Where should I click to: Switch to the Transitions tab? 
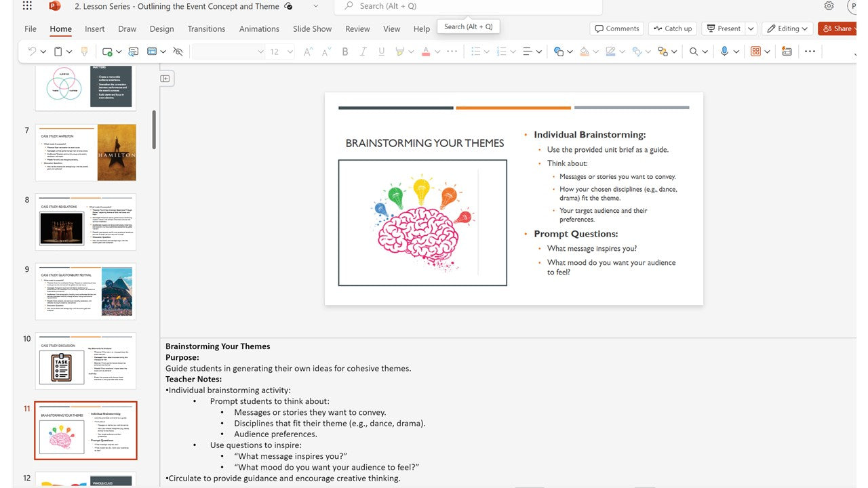pos(206,29)
